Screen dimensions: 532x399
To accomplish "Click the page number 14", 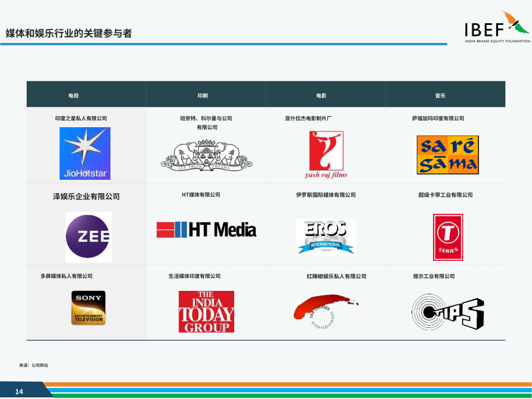I will tap(19, 391).
